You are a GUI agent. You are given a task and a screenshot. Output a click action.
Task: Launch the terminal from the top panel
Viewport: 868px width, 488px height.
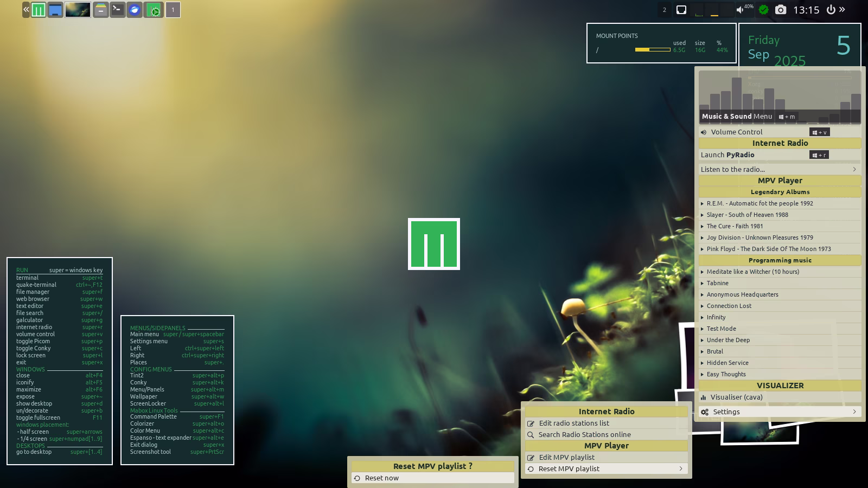[x=117, y=10]
